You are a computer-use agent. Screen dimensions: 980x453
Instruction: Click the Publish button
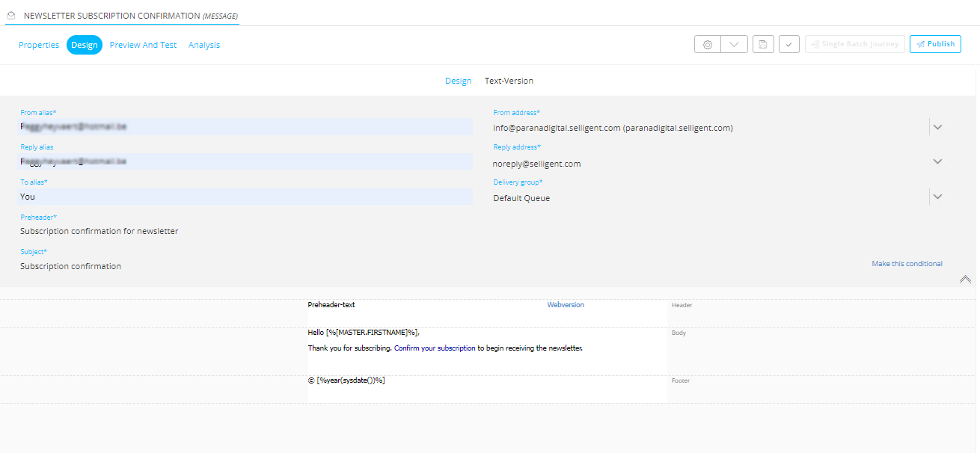pos(935,44)
